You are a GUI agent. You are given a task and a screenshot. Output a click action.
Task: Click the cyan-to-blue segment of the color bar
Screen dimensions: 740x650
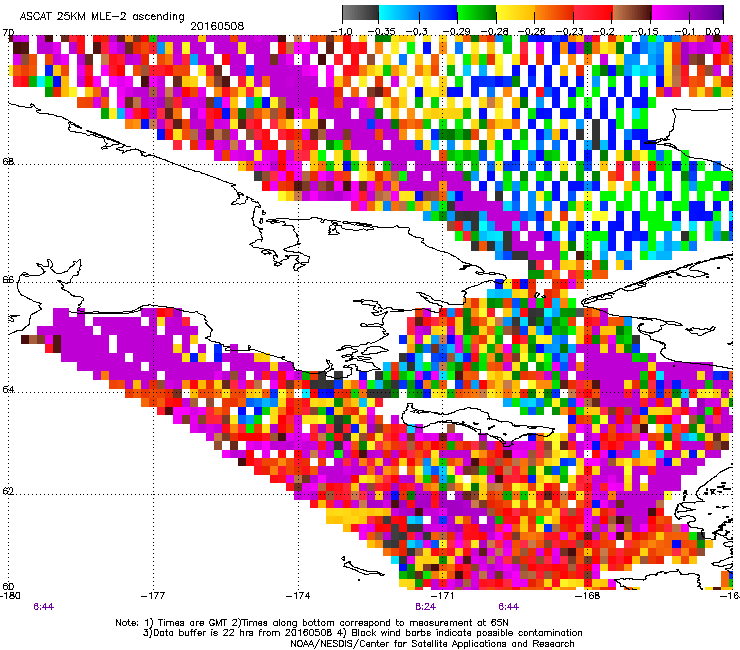tap(418, 13)
